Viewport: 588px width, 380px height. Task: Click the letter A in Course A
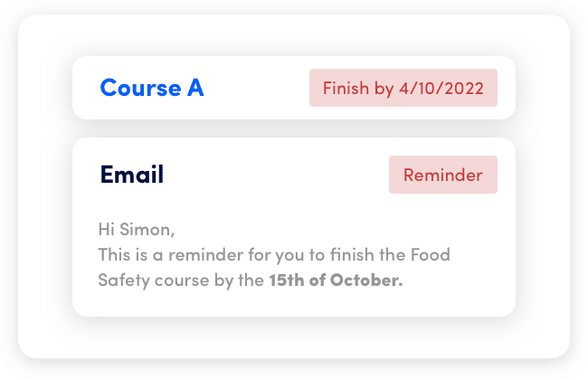195,88
